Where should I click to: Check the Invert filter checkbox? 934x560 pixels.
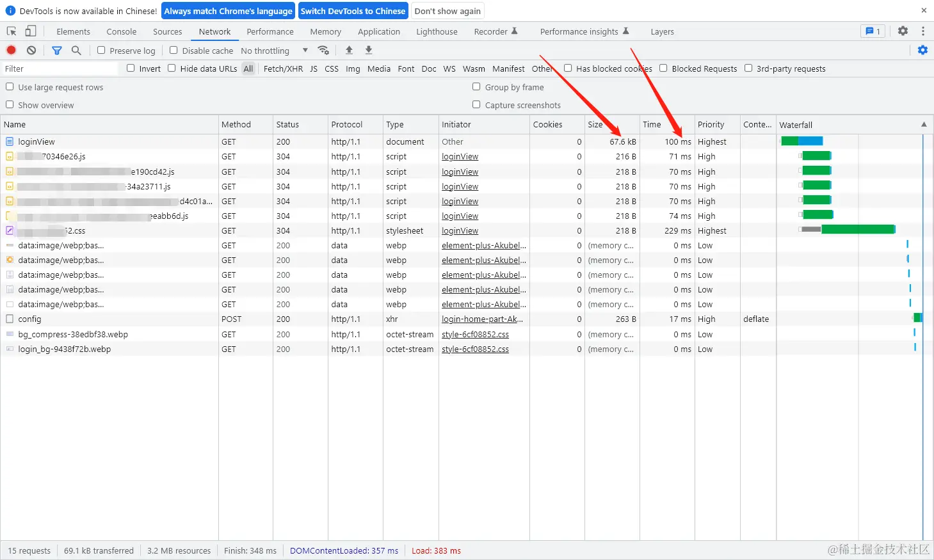(x=131, y=68)
